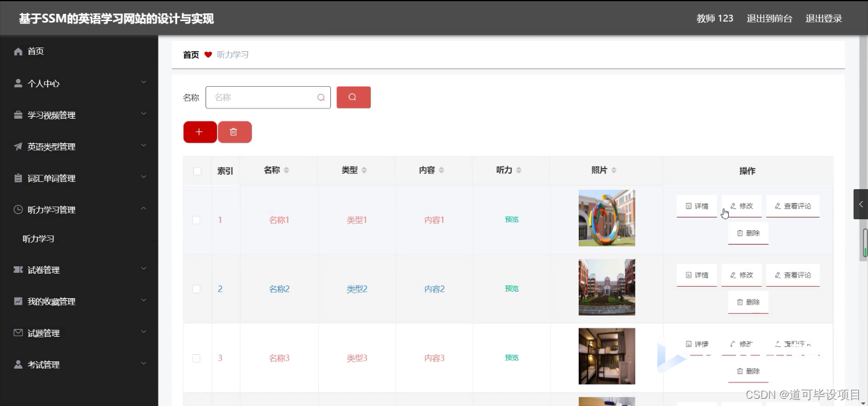This screenshot has height=406, width=868.
Task: Expand the 词汇单词管理 menu chevron
Action: (x=143, y=176)
